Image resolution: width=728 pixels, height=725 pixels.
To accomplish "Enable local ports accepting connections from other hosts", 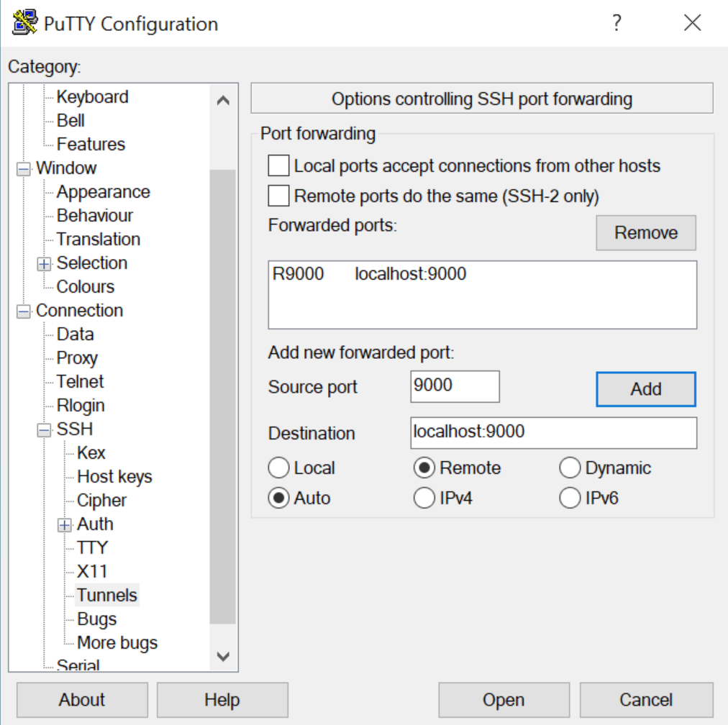I will tap(278, 165).
